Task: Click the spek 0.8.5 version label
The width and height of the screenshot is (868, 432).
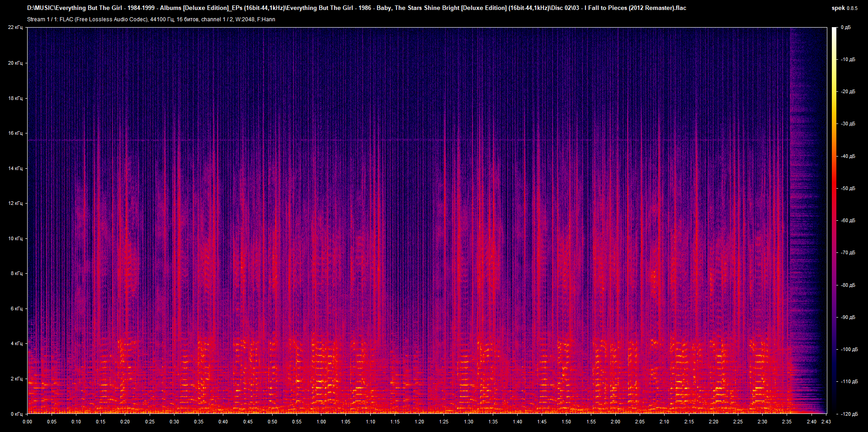Action: coord(844,8)
